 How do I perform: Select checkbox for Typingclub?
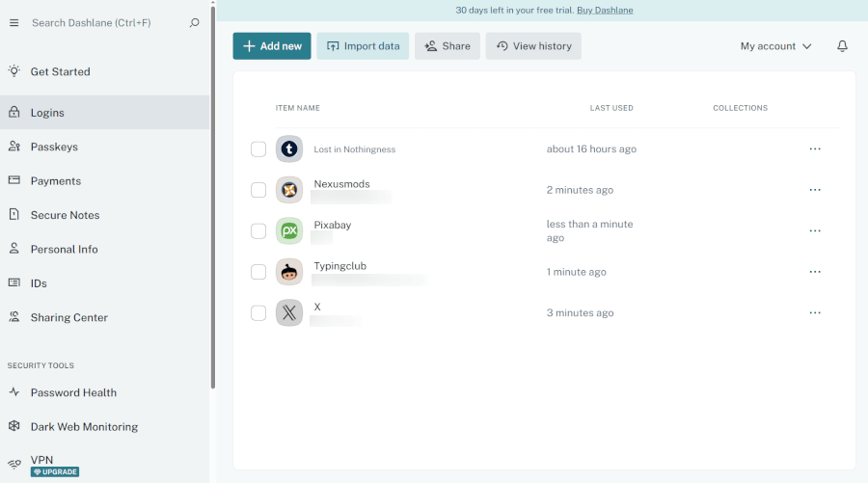[x=258, y=272]
